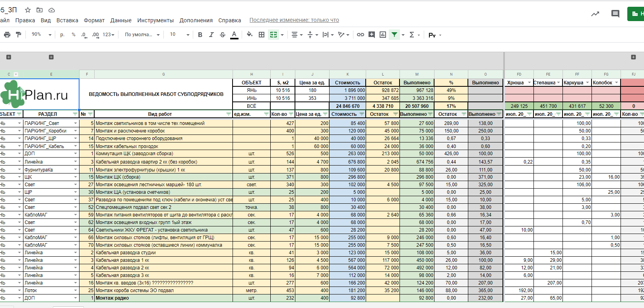Viewport: 644px width, 308px height.
Task: Open the 'Последнее изменение: только что' link
Action: 294,20
